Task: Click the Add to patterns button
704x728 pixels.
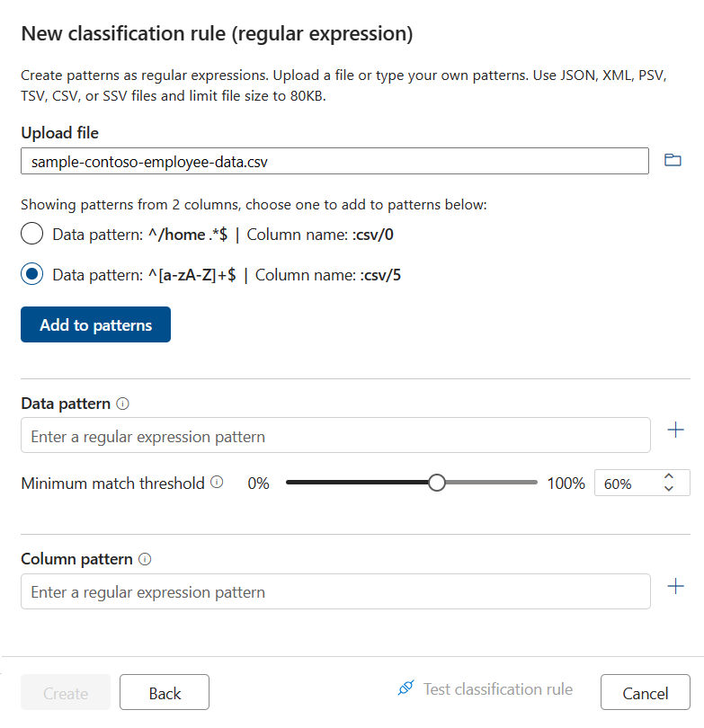Action: pyautogui.click(x=95, y=324)
